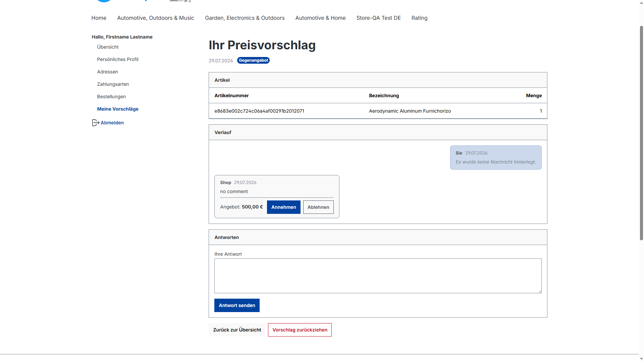Click the Ihr Preisvorschlag heading
This screenshot has width=644, height=362.
[x=262, y=45]
